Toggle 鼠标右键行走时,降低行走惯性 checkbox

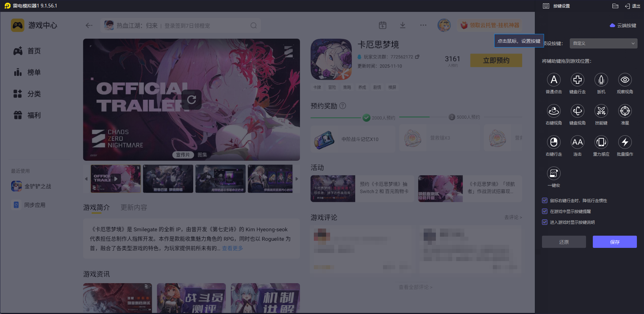pyautogui.click(x=545, y=200)
